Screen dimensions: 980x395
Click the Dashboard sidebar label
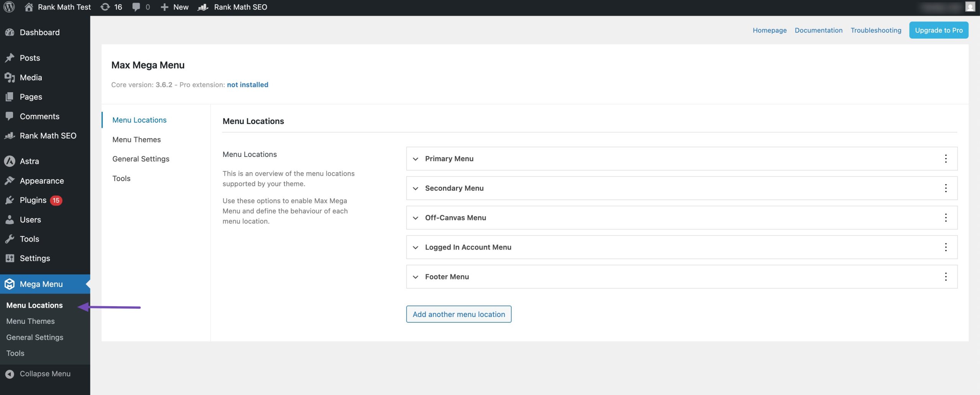39,33
